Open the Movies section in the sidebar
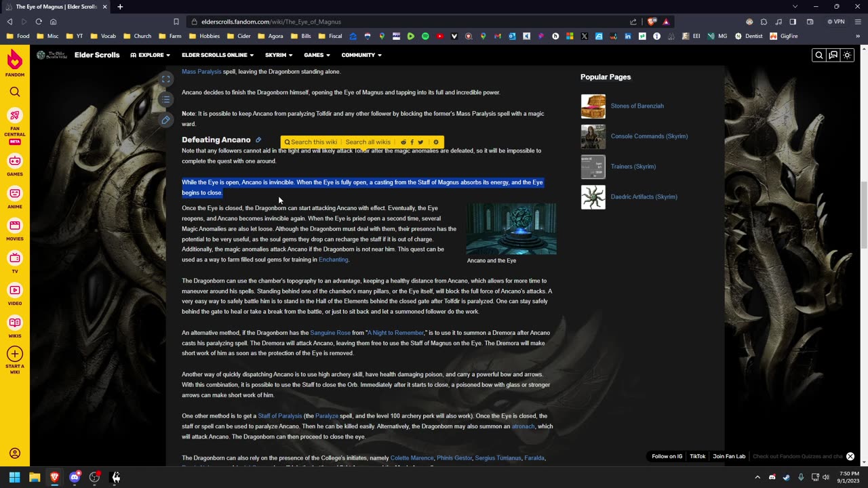868x488 pixels. [x=15, y=230]
